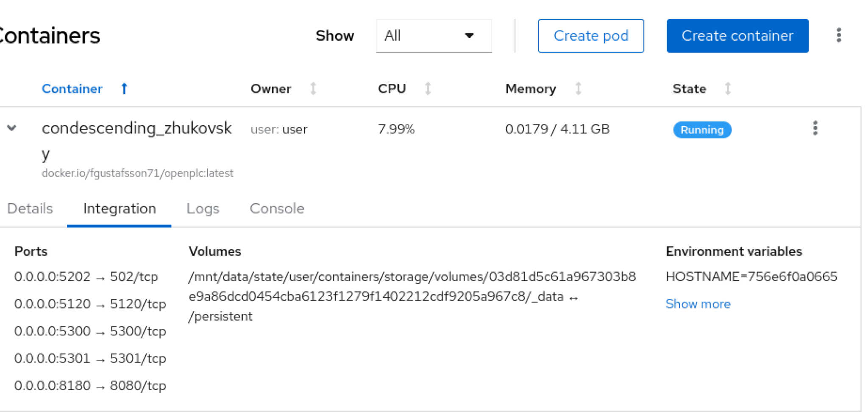Click the condescending_zhukovsky container name

(136, 128)
